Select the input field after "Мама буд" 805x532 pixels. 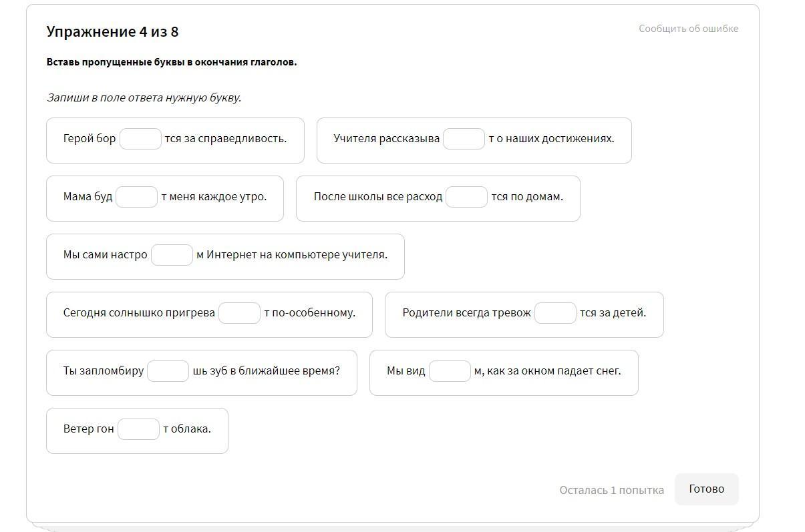(136, 197)
